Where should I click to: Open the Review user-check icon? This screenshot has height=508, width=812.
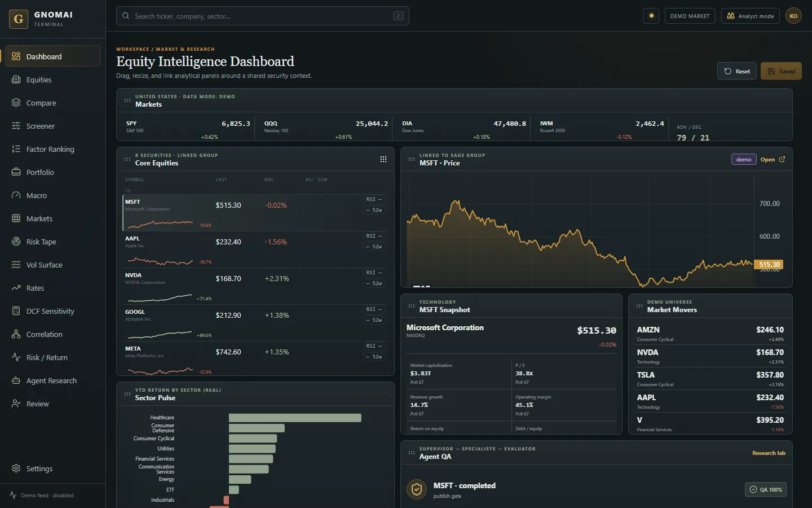pyautogui.click(x=16, y=404)
